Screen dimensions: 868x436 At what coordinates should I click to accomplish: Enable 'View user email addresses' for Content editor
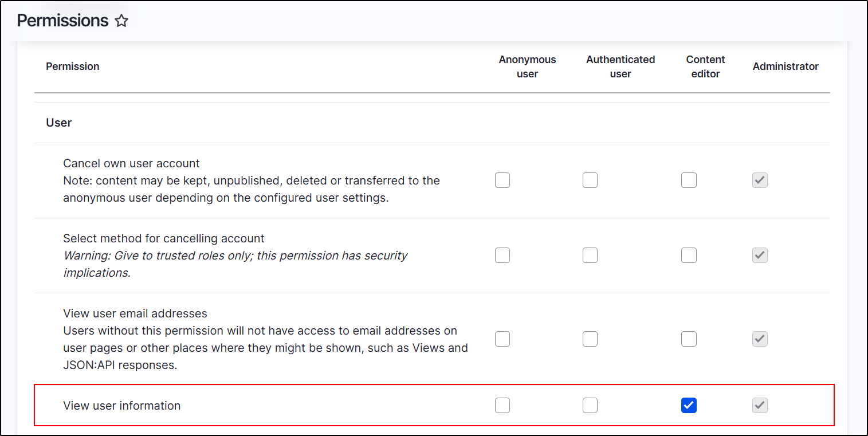[689, 339]
